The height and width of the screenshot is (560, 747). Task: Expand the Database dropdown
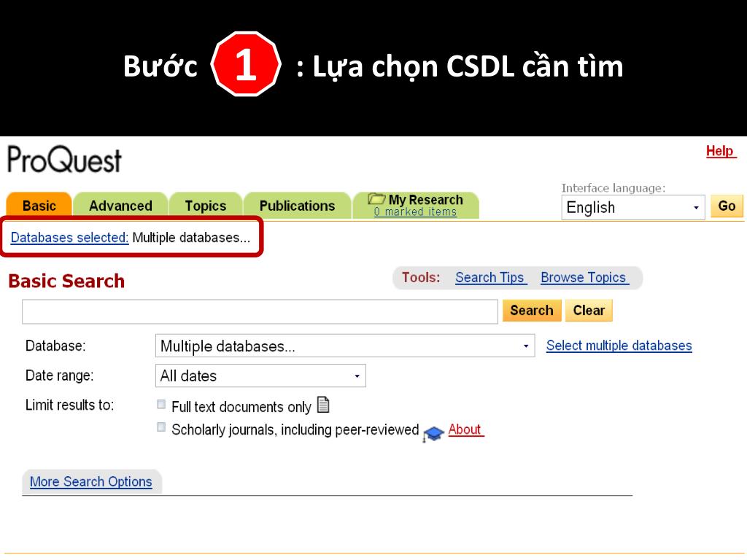tap(345, 346)
